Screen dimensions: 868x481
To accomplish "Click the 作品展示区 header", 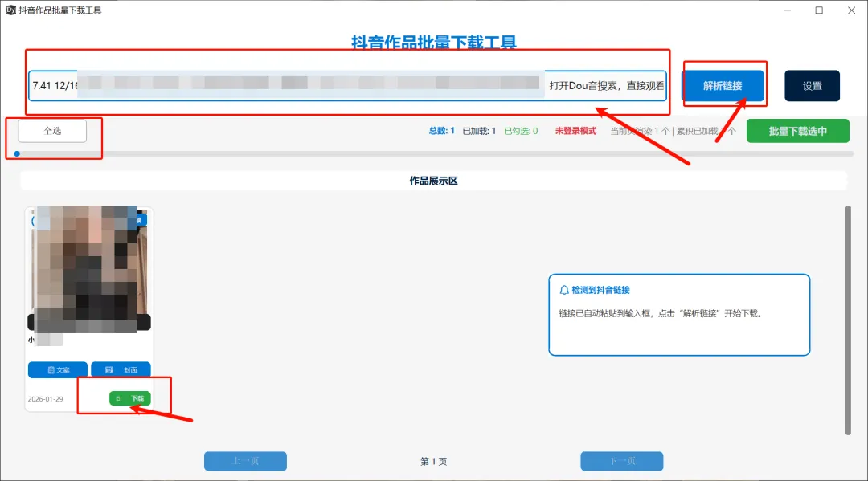I will point(433,181).
